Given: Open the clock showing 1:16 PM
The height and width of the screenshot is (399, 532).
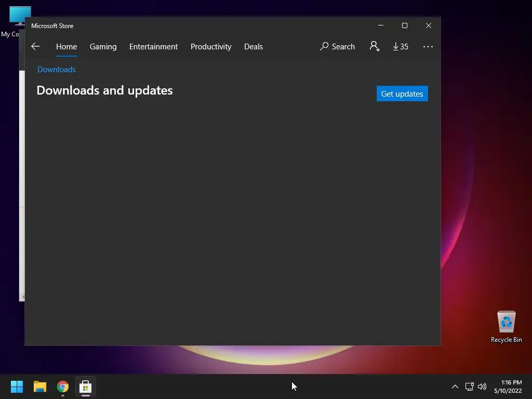Looking at the screenshot, I should point(508,387).
